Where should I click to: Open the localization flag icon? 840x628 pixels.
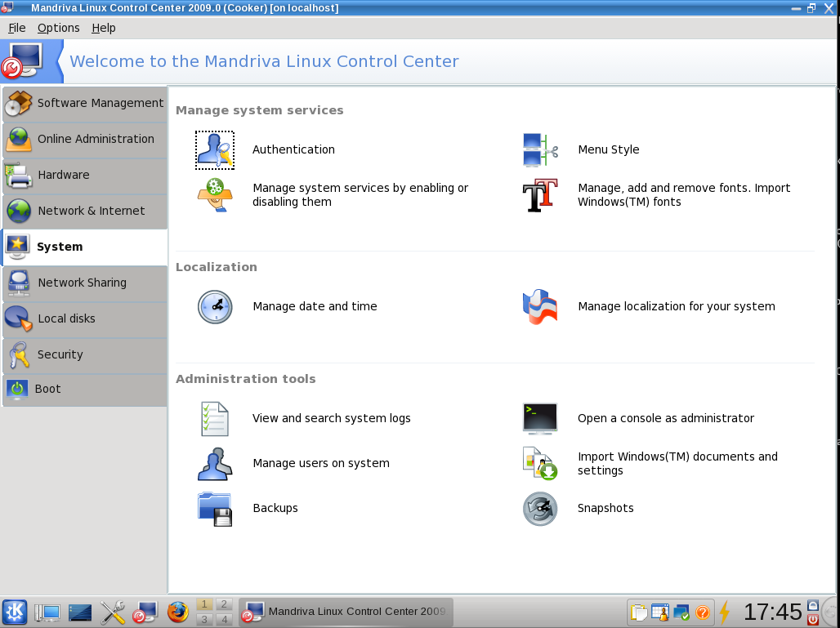(x=540, y=307)
